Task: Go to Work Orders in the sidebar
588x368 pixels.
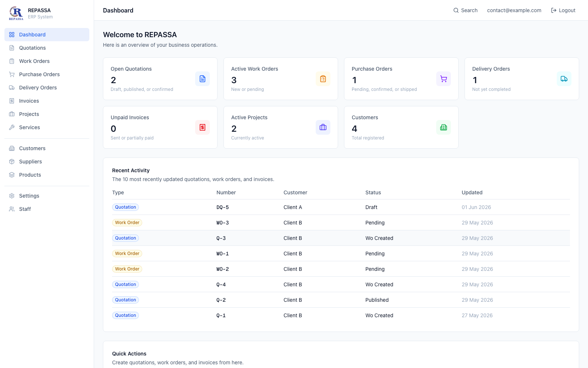Action: [x=47, y=61]
